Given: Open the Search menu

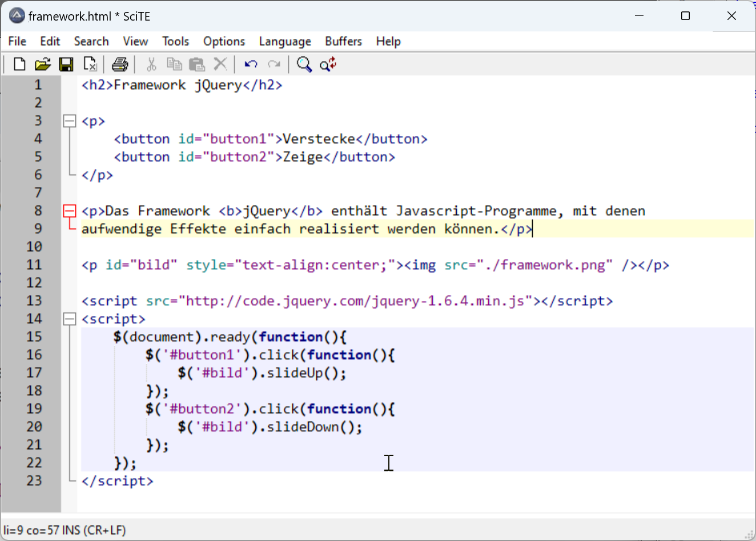Looking at the screenshot, I should (x=91, y=41).
